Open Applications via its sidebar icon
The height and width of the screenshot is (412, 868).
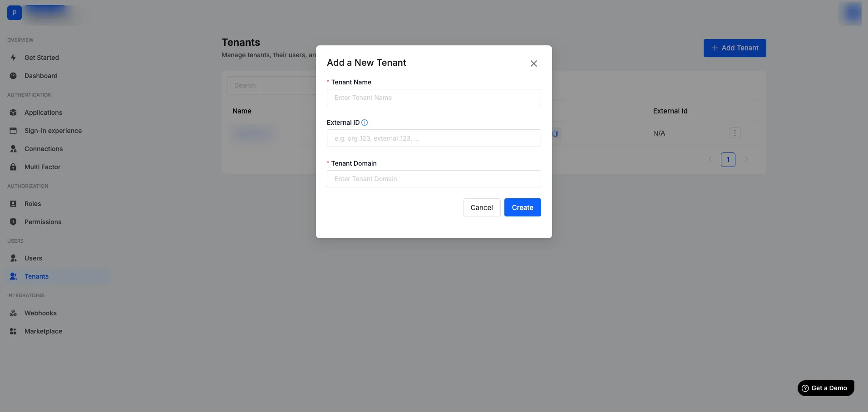point(13,113)
